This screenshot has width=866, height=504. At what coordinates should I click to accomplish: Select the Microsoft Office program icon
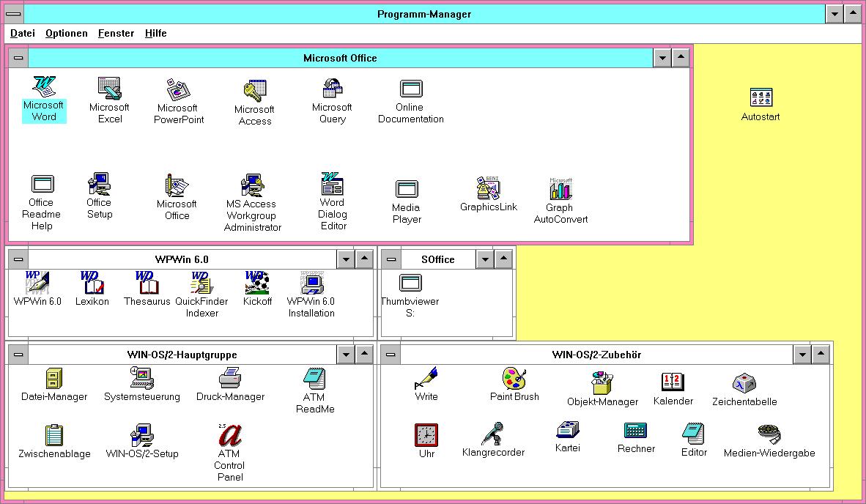[177, 185]
